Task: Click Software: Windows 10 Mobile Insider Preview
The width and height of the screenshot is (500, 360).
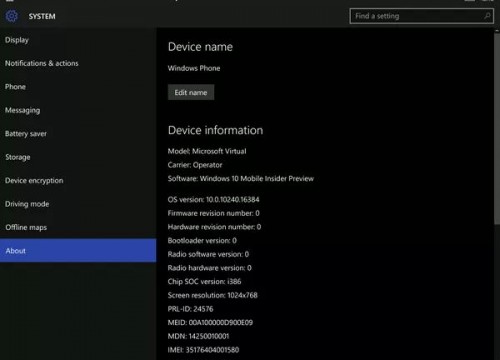Action: coord(241,178)
